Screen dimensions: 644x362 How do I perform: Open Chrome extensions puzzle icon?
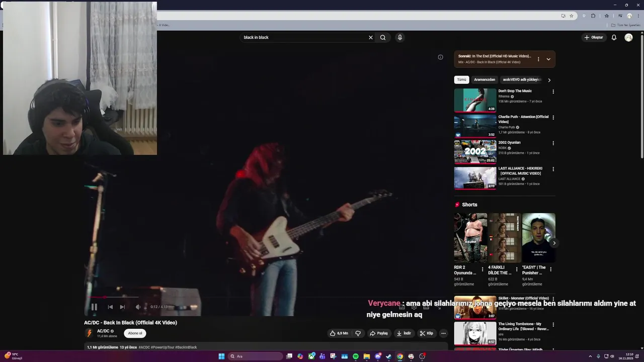point(593,16)
